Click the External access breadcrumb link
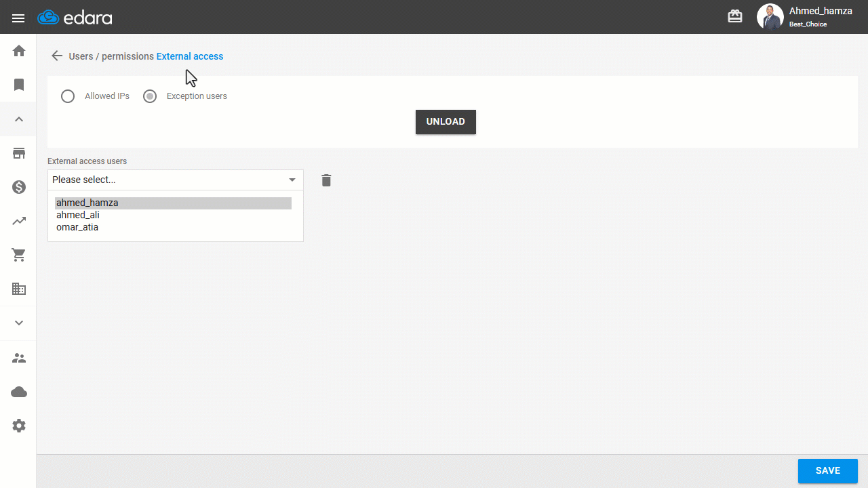The image size is (868, 488). click(x=190, y=56)
